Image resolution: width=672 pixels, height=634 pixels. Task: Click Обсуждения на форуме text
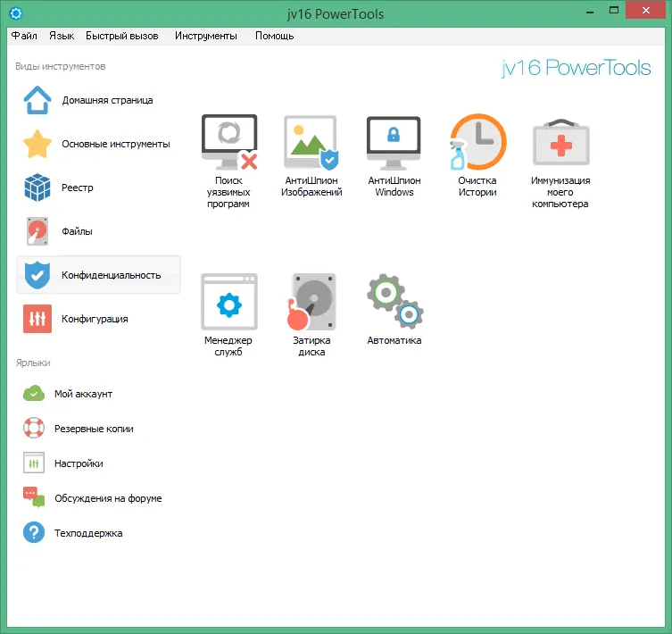108,498
